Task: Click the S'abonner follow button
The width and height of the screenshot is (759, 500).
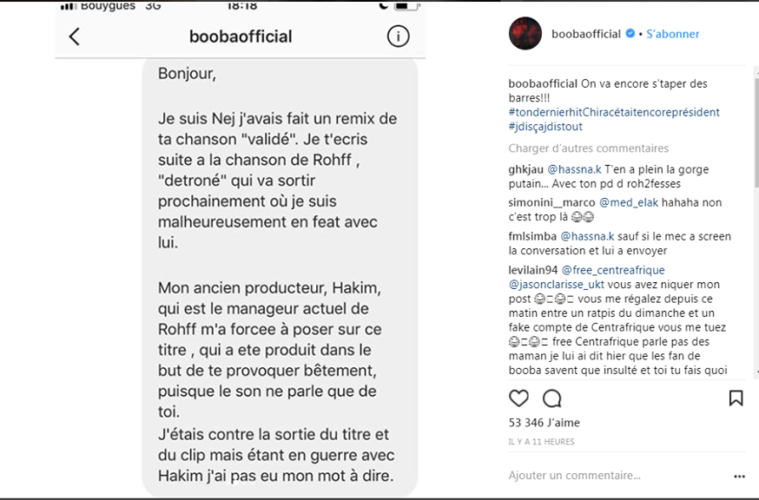Action: pos(672,34)
